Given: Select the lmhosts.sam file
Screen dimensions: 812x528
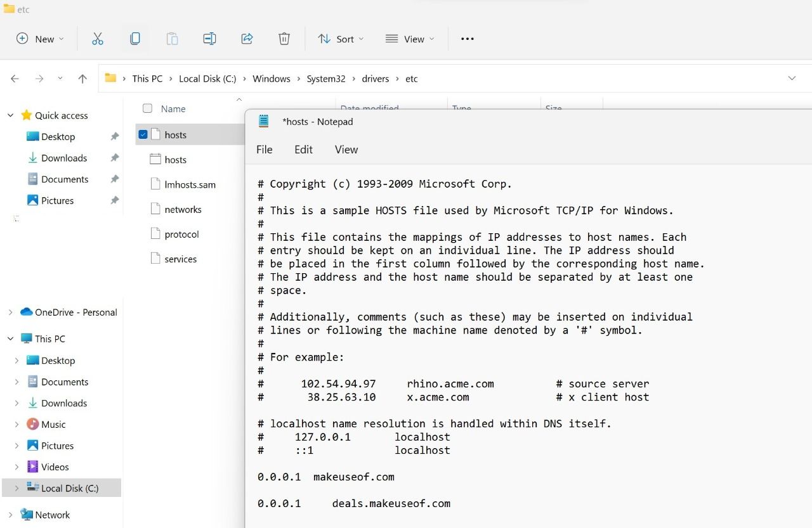Looking at the screenshot, I should pos(190,184).
